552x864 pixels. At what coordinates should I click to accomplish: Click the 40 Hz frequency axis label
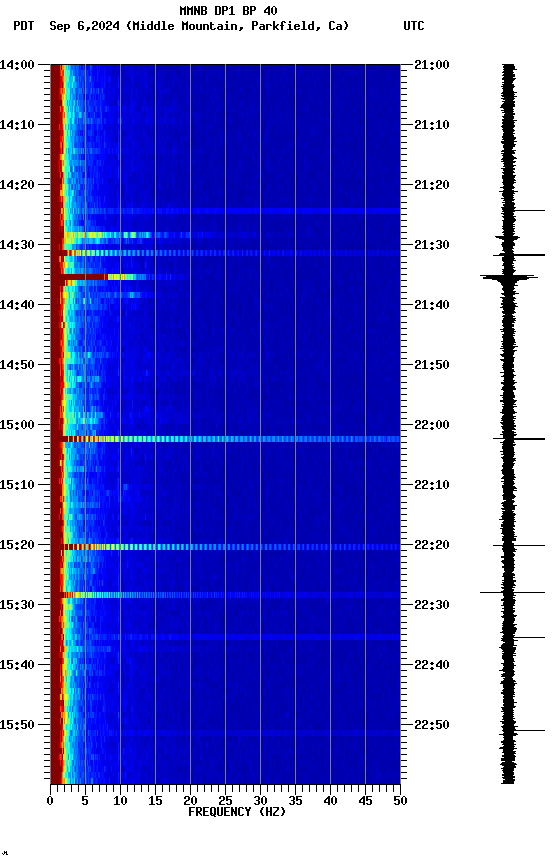[330, 801]
